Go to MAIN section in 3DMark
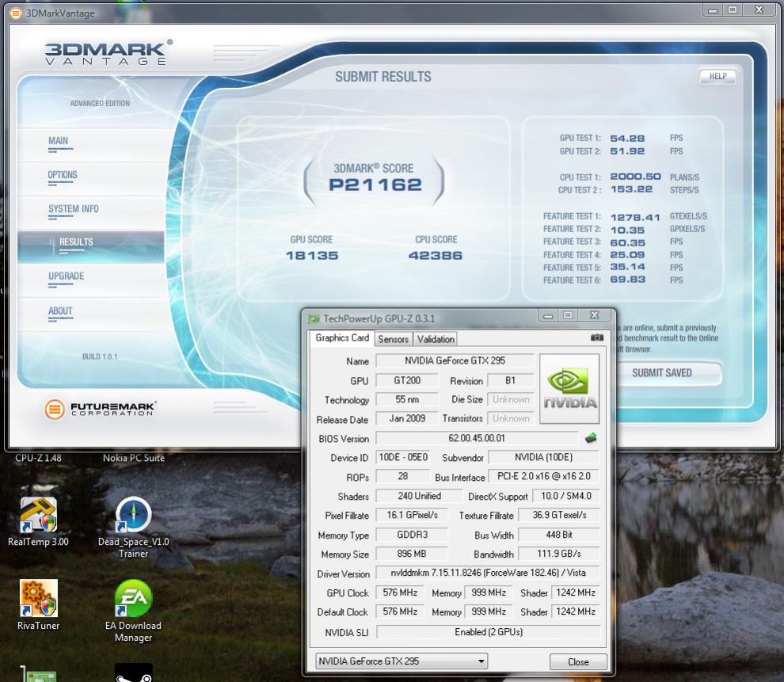The width and height of the screenshot is (784, 682). [59, 141]
